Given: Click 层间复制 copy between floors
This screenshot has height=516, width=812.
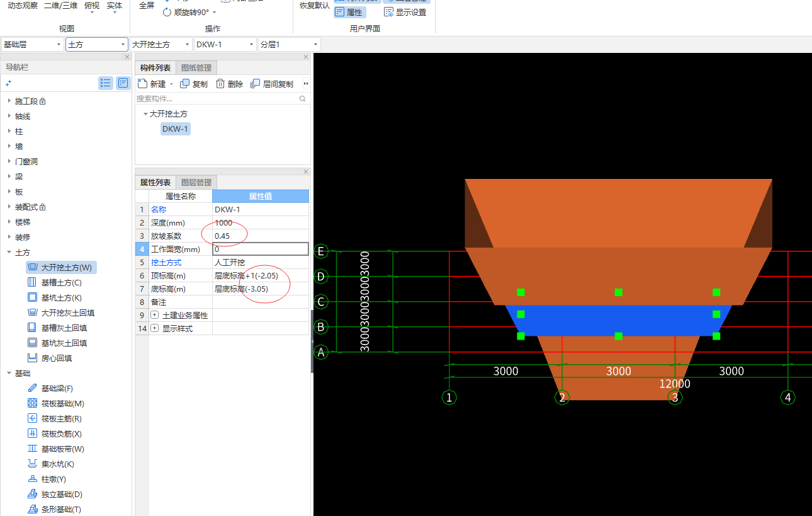Looking at the screenshot, I should tap(271, 84).
